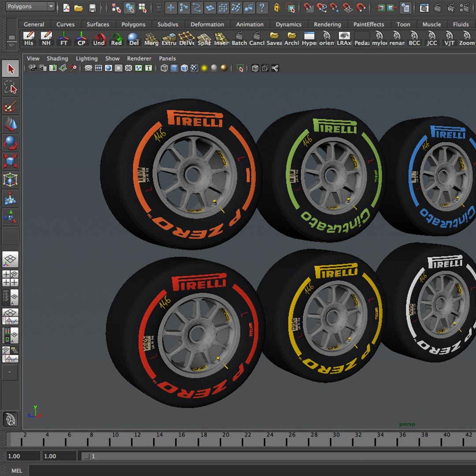Open a scene with folder icon
This screenshot has height=476, width=476.
click(x=78, y=8)
